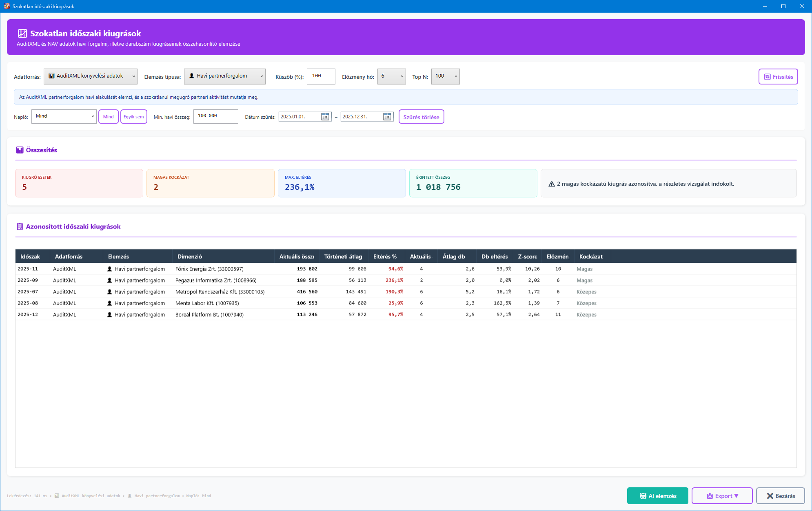Sort by the Z-score column header

(527, 257)
